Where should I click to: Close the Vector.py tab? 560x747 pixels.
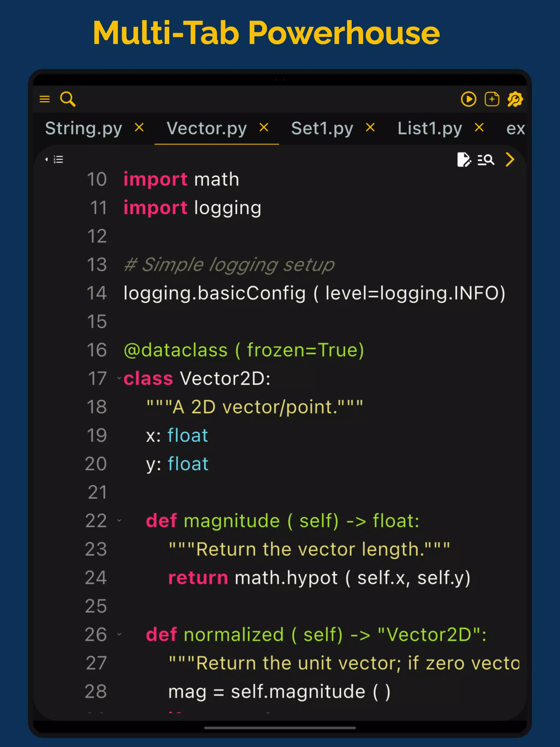[x=264, y=128]
